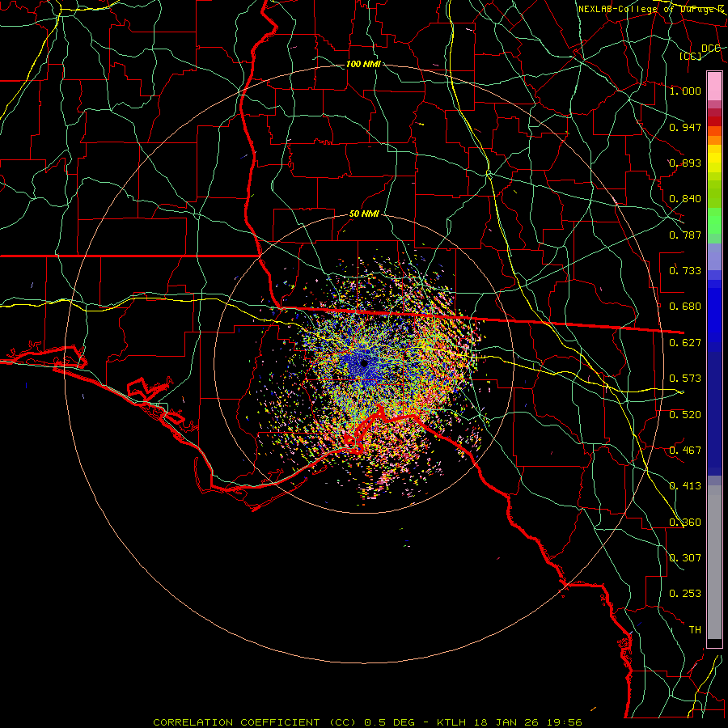Image resolution: width=728 pixels, height=728 pixels.
Task: Click the 0.680 scale value
Action: click(685, 307)
